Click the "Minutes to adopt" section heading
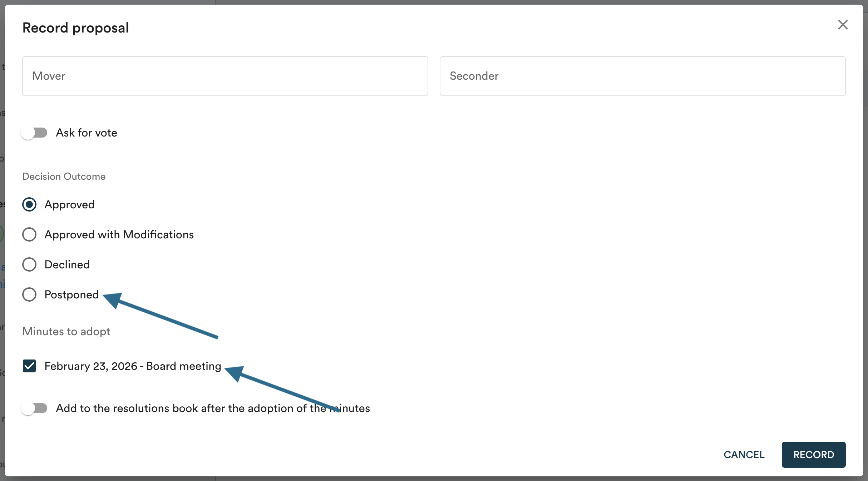 (66, 332)
